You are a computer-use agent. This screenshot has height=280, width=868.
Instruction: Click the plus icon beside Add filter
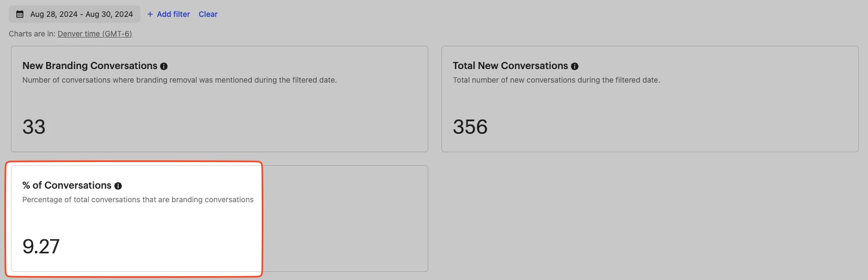pos(150,14)
